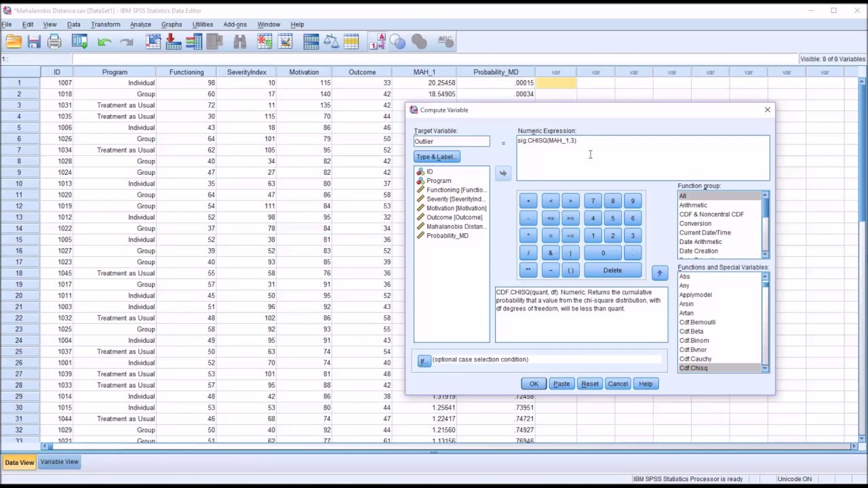Image resolution: width=868 pixels, height=488 pixels.
Task: Insert variable toolbar icon
Action: point(285,42)
